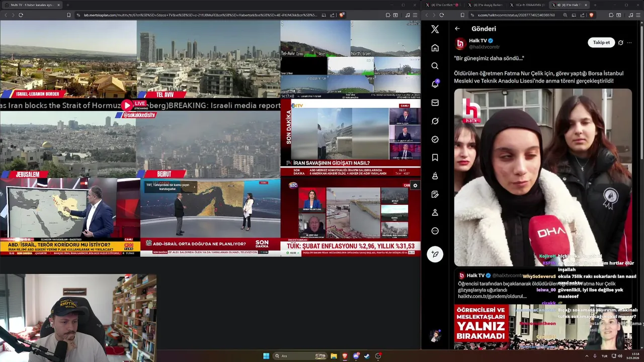Click the TUR keyboard language indicator
This screenshot has height=362, width=644.
tap(604, 356)
